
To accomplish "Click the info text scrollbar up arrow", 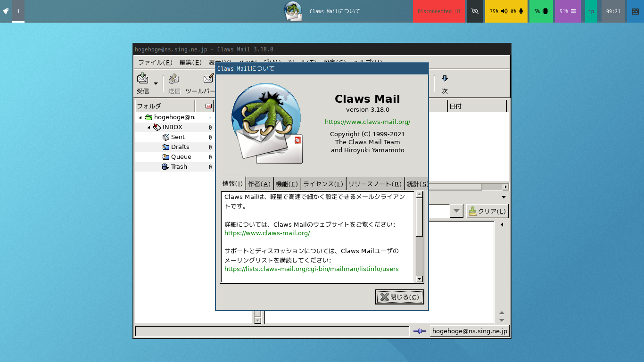I will coord(420,195).
